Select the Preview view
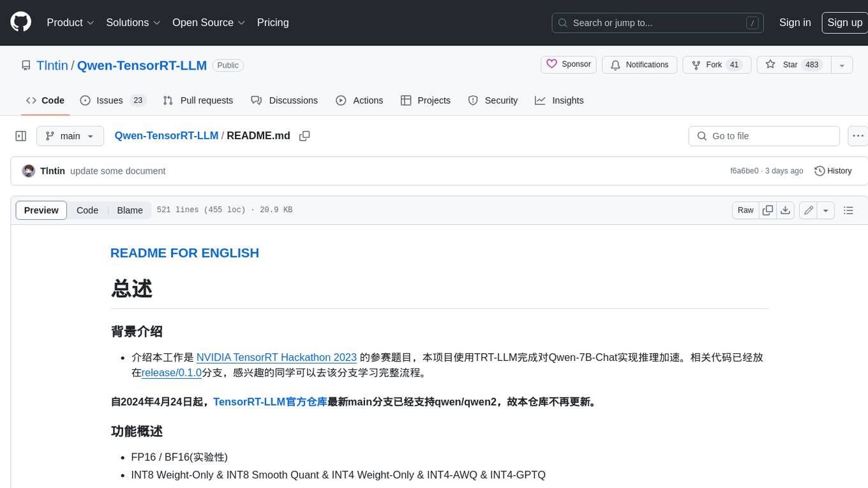Viewport: 868px width, 488px height. pyautogui.click(x=41, y=210)
